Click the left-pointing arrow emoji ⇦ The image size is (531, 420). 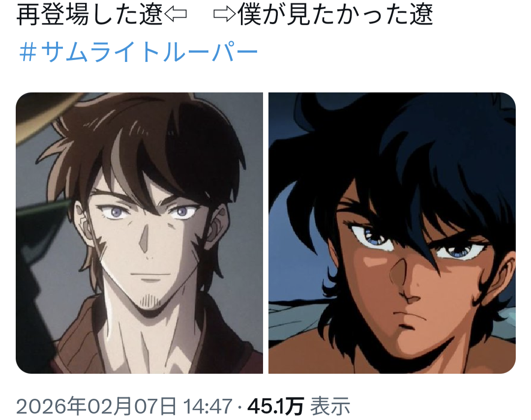pos(175,14)
